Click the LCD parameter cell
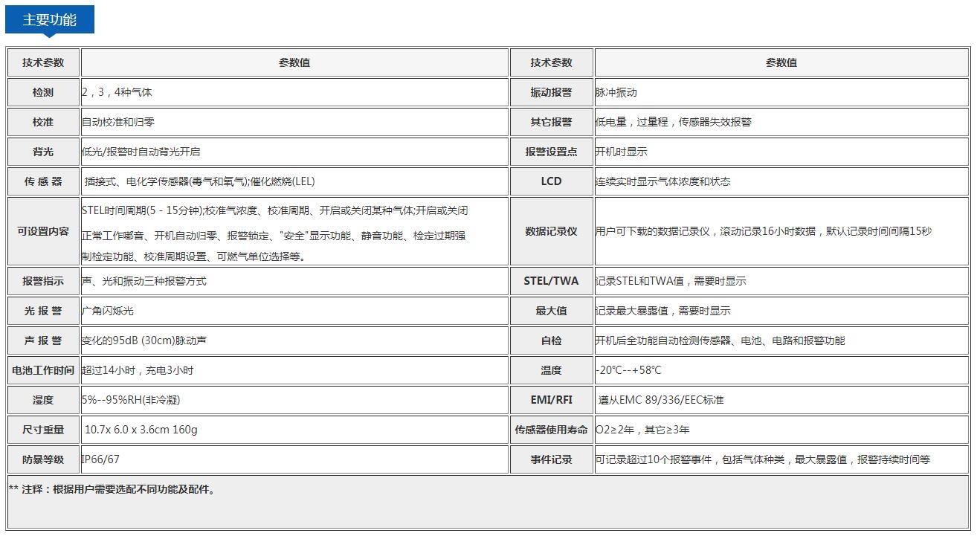The image size is (980, 536). [551, 181]
